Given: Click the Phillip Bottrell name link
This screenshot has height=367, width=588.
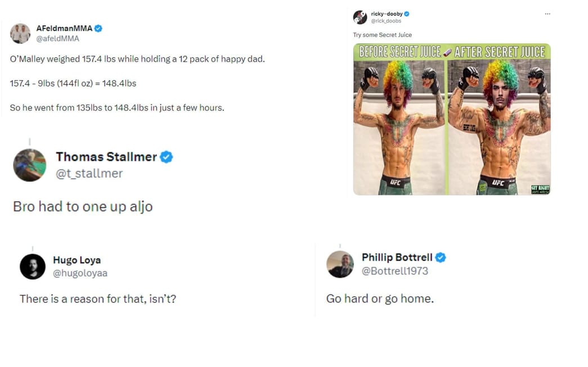Looking at the screenshot, I should click(397, 257).
